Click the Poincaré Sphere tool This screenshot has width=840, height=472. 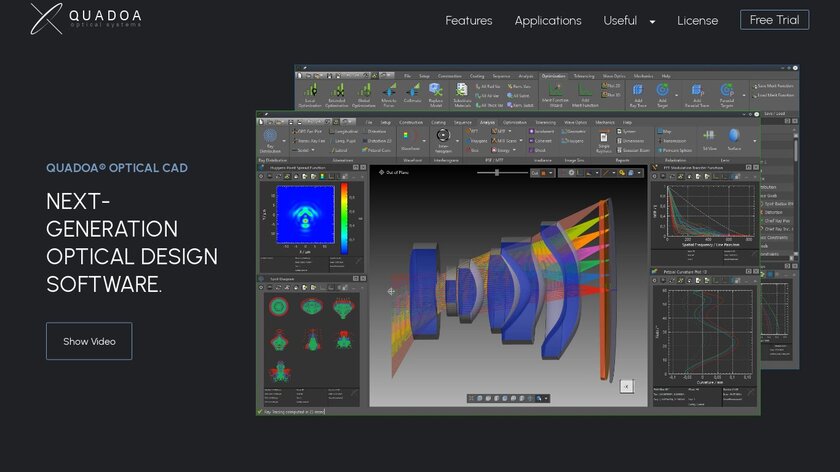(675, 151)
